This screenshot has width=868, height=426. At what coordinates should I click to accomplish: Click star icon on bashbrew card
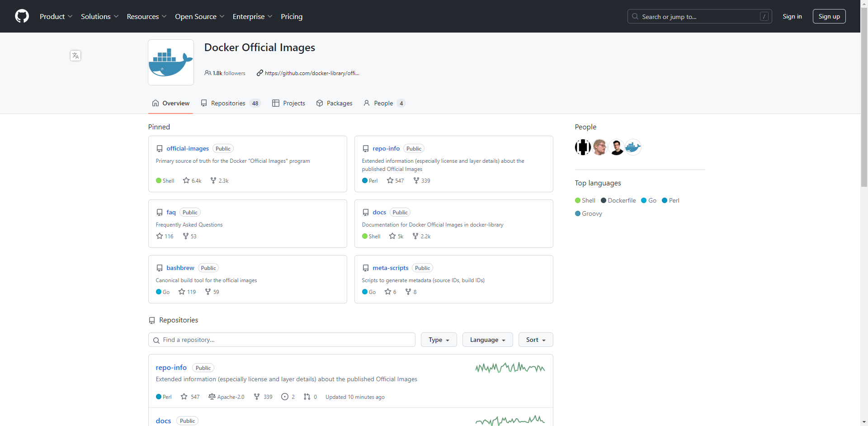point(182,292)
